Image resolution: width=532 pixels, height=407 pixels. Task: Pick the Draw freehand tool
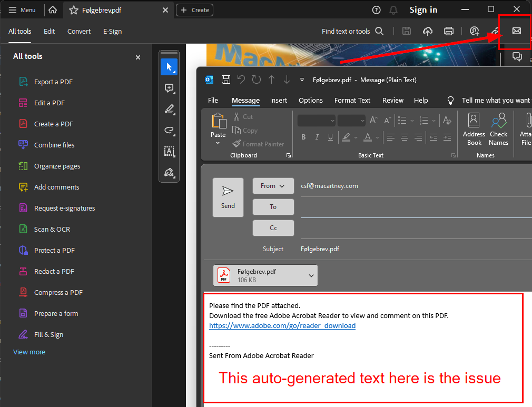tap(169, 130)
